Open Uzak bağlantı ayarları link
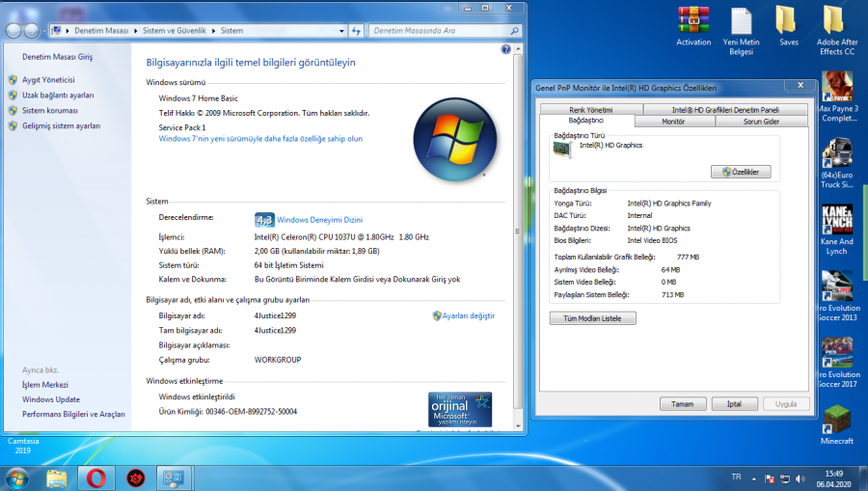This screenshot has width=868, height=491. point(58,95)
